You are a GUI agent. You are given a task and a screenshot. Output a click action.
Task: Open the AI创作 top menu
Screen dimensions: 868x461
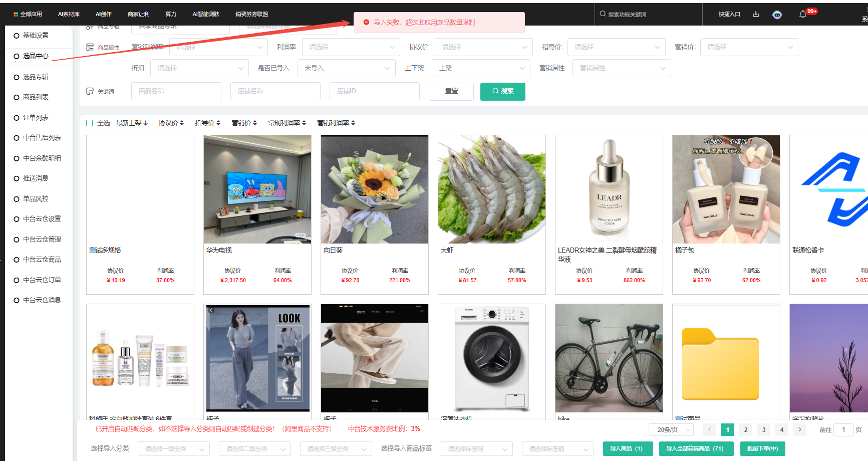click(104, 14)
